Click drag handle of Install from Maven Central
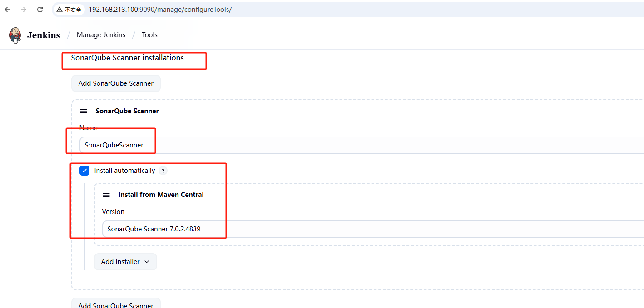Viewport: 644px width, 308px height. [x=106, y=195]
